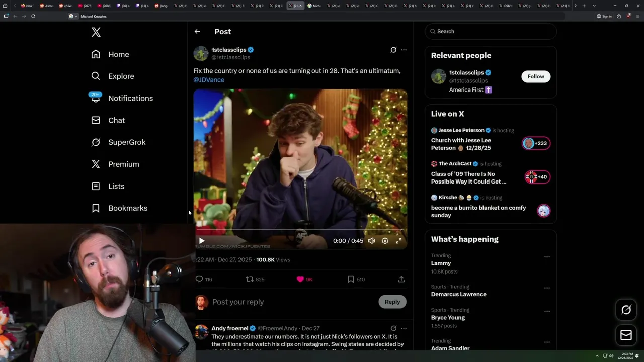
Task: Click the Bookmarks ribbon icon
Action: tap(96, 208)
